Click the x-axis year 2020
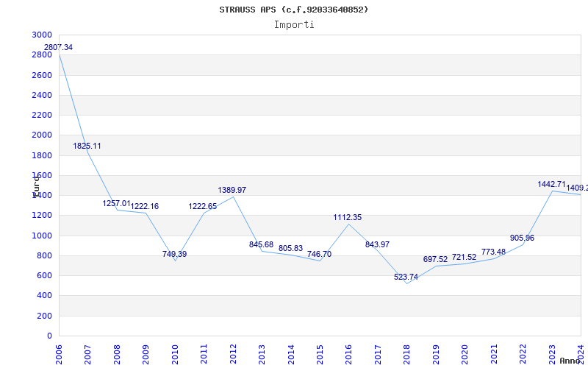Image resolution: width=588 pixels, height=368 pixels. (x=465, y=355)
